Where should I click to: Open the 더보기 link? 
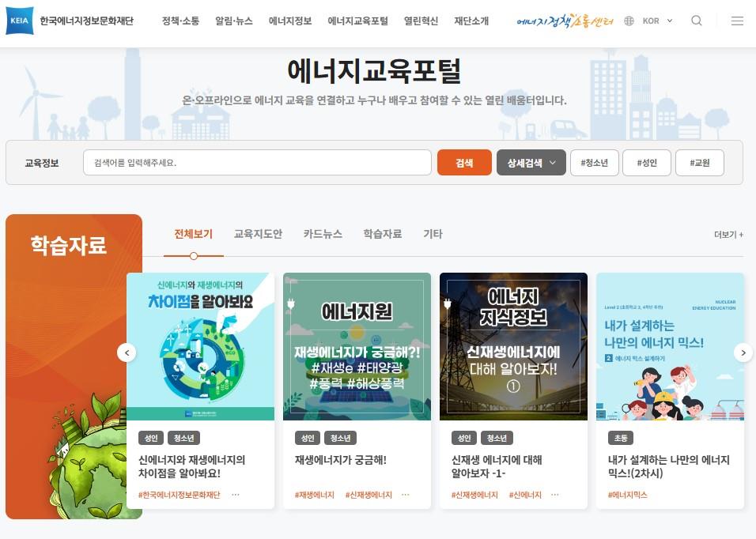click(x=724, y=235)
